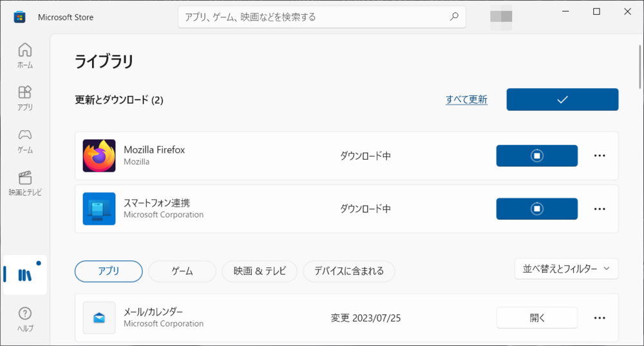Pause the スマートフォン連携 download
The image size is (644, 346).
click(536, 209)
